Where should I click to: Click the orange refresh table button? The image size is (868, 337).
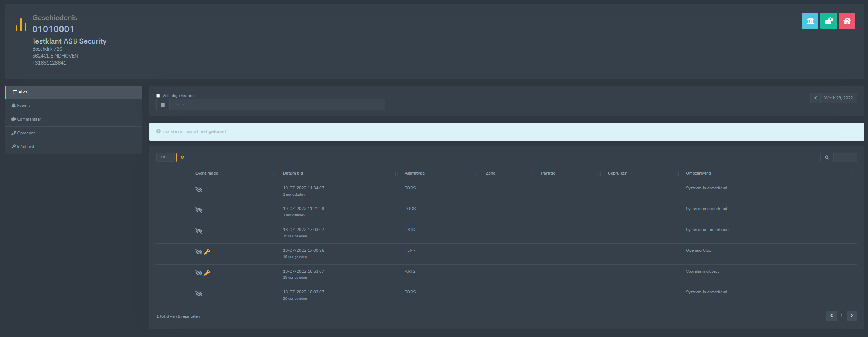[x=182, y=157]
